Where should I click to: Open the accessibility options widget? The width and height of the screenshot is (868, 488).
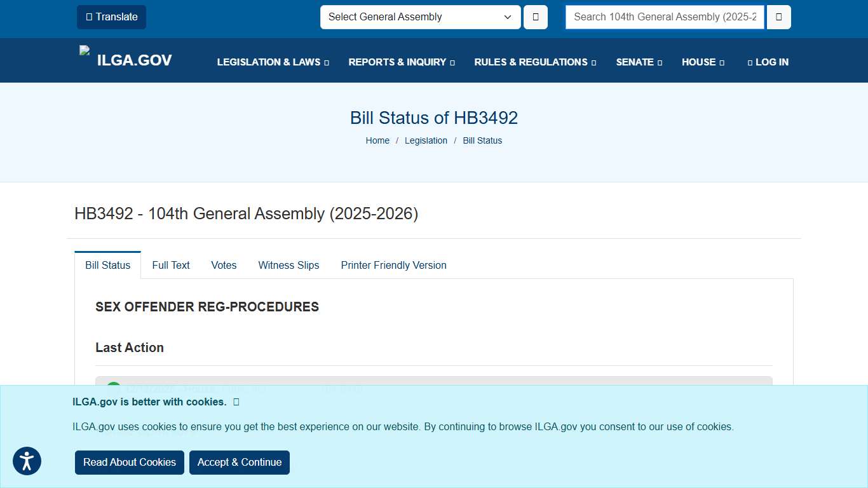tap(27, 461)
